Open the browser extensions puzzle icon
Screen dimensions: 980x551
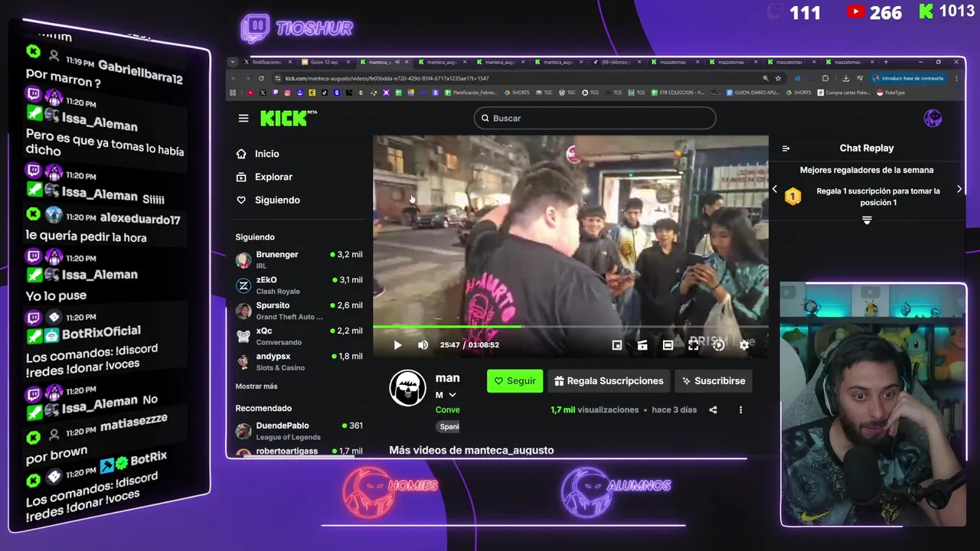[825, 78]
